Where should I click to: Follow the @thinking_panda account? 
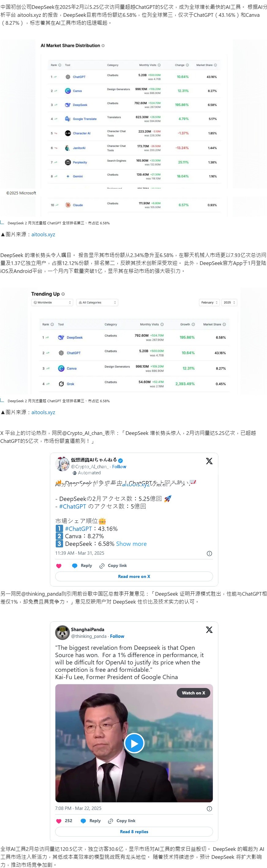[117, 636]
